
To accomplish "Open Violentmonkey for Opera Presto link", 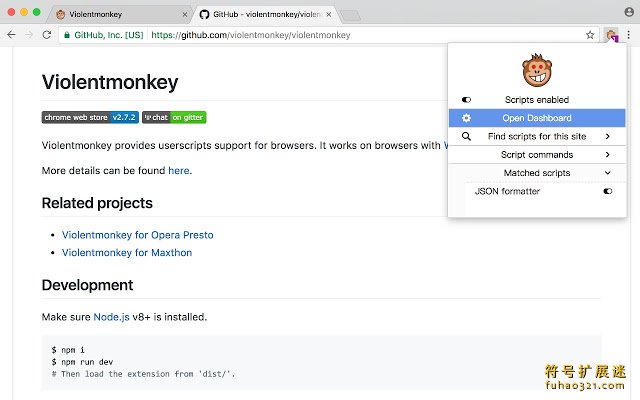I will point(138,235).
